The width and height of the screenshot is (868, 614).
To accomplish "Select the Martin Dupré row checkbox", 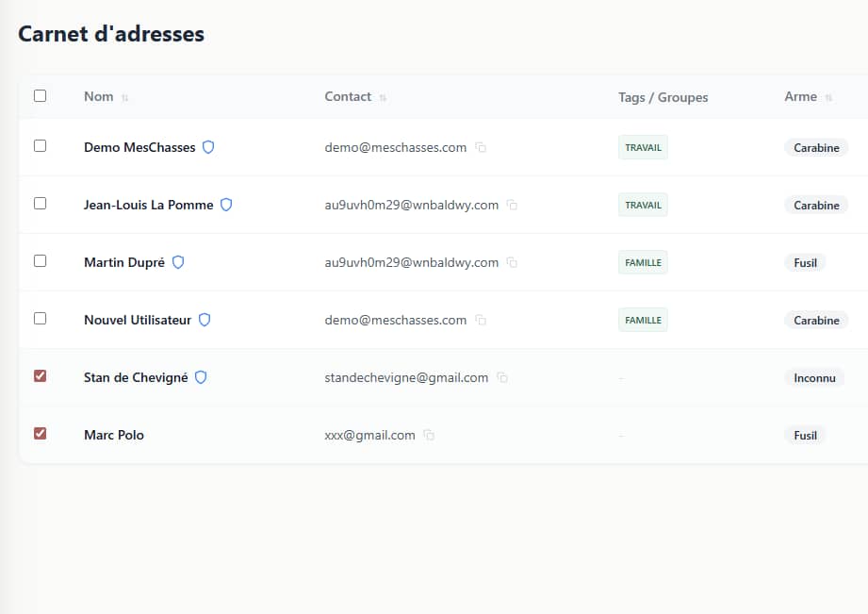I will 40,261.
